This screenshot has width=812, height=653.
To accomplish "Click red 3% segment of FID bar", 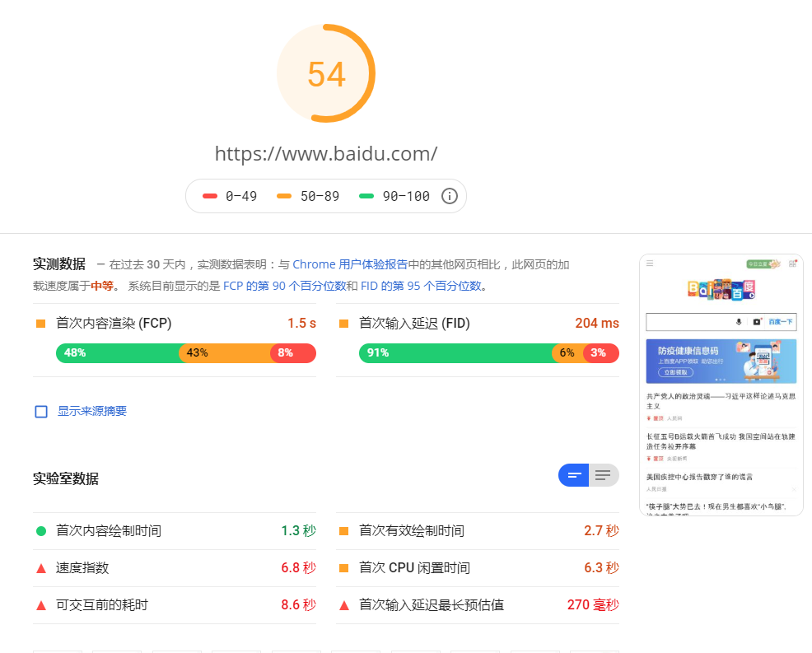I will (601, 353).
